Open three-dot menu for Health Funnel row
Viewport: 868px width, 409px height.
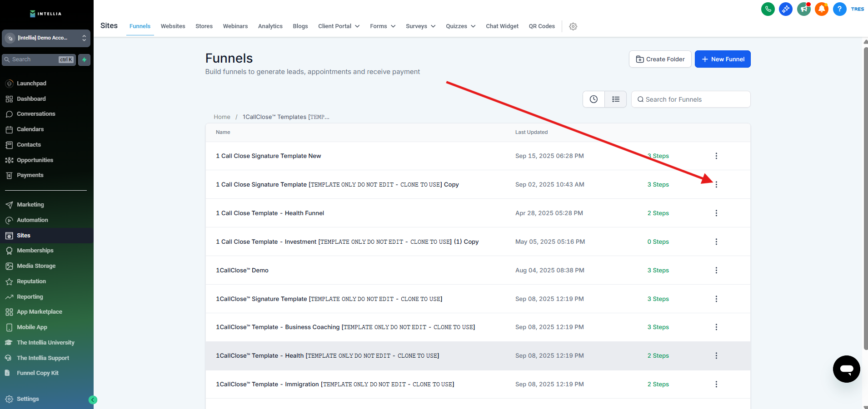pyautogui.click(x=716, y=213)
